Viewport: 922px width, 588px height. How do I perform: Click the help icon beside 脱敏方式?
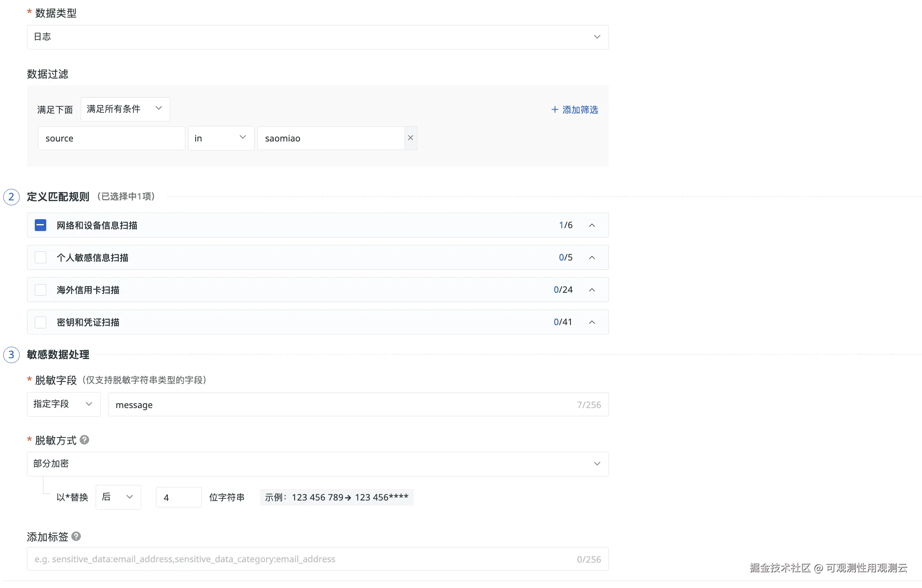pyautogui.click(x=84, y=440)
